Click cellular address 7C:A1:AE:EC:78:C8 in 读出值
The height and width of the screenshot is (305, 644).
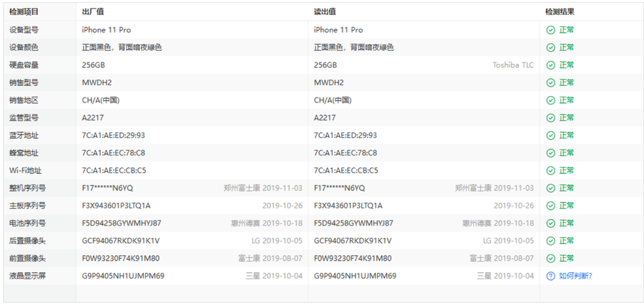click(346, 153)
